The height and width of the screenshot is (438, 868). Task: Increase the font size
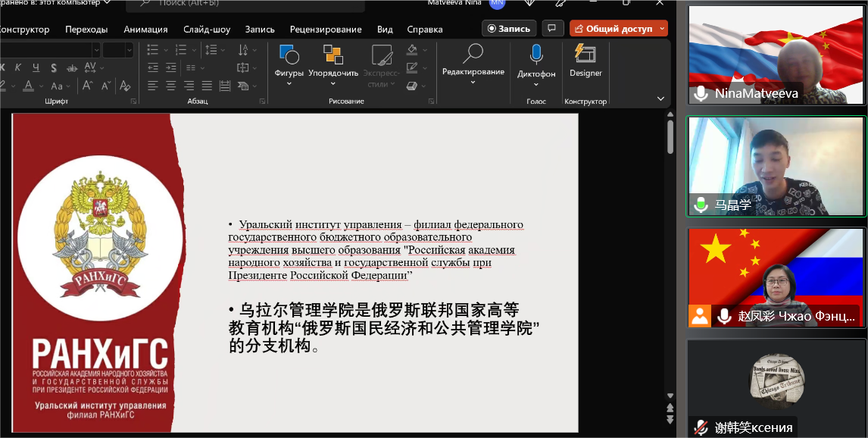(87, 86)
